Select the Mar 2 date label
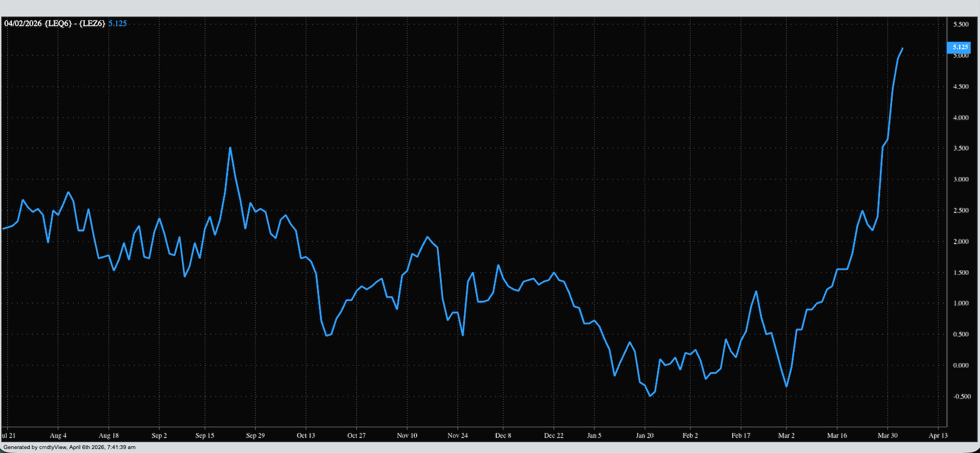980x453 pixels. [787, 435]
